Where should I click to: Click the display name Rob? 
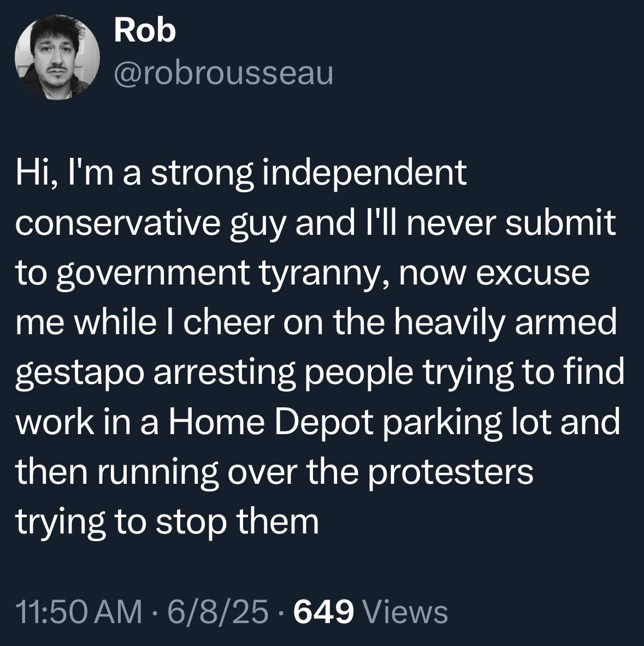(x=145, y=31)
